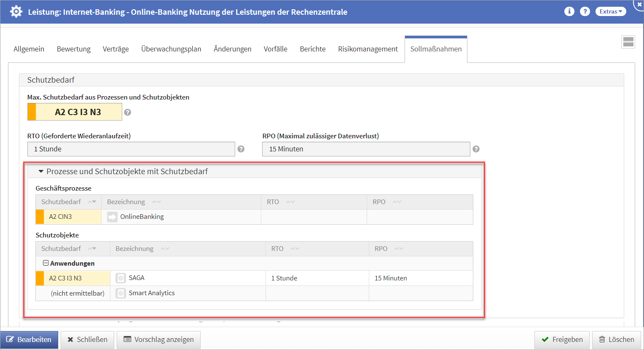Click help icon next to Schutzbedarf value
Viewport: 644px width, 350px height.
tap(128, 112)
